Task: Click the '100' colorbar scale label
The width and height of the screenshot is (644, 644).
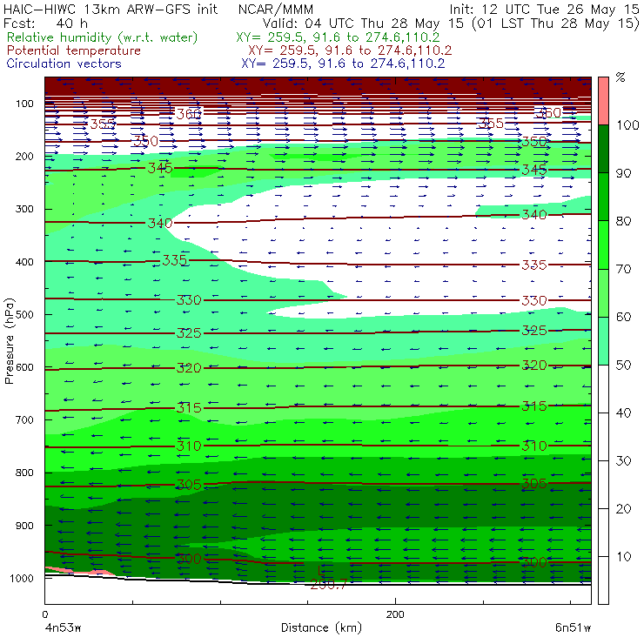Action: pyautogui.click(x=627, y=124)
